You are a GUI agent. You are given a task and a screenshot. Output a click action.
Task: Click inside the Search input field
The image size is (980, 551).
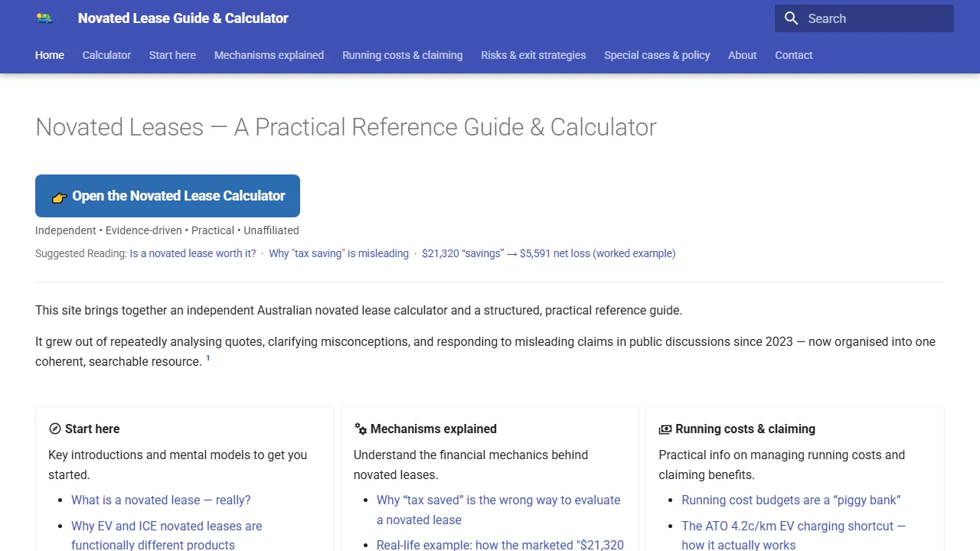click(865, 18)
